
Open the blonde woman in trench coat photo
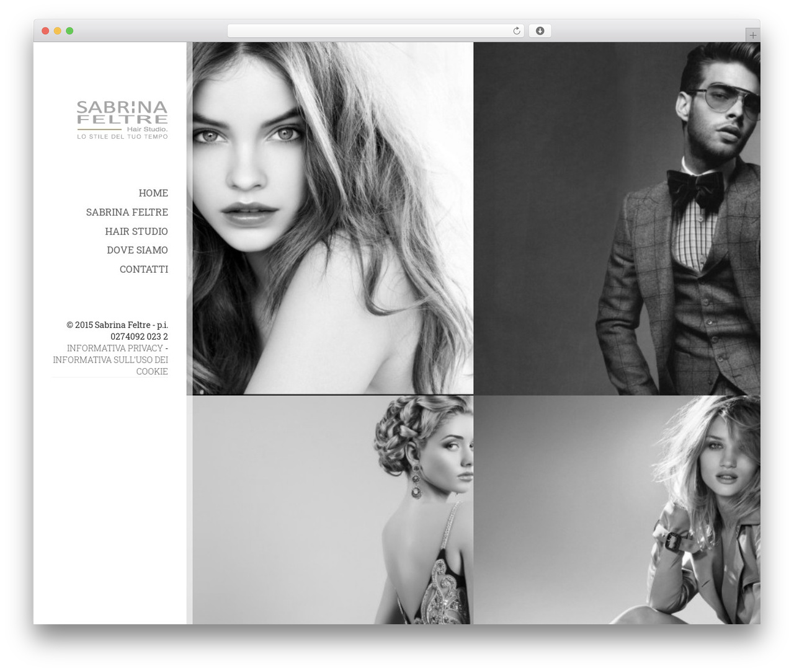(x=617, y=510)
